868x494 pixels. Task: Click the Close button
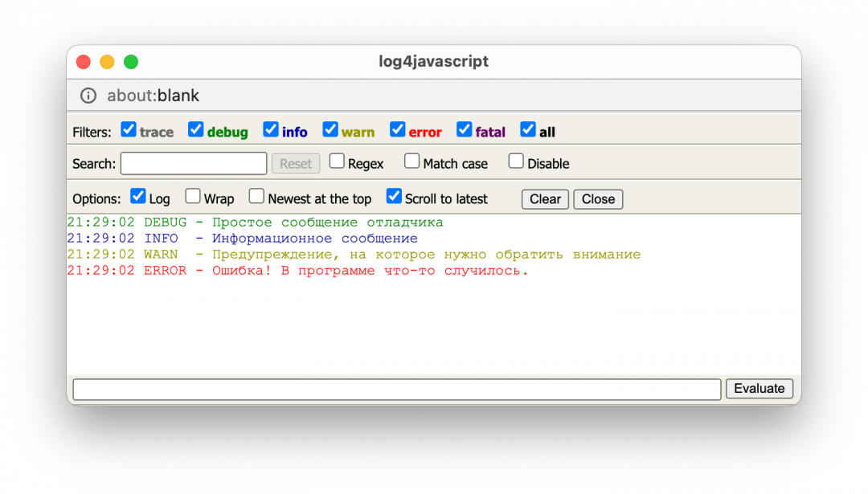598,198
